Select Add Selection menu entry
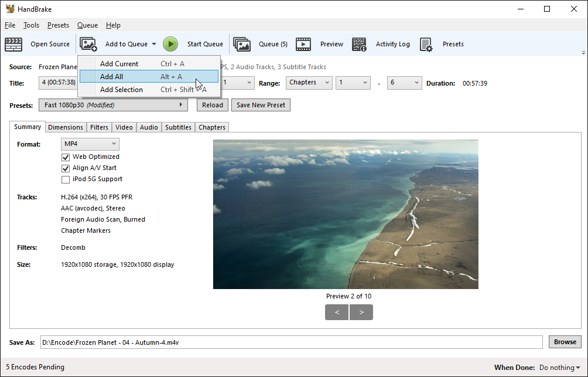Image resolution: width=588 pixels, height=377 pixels. click(x=149, y=89)
